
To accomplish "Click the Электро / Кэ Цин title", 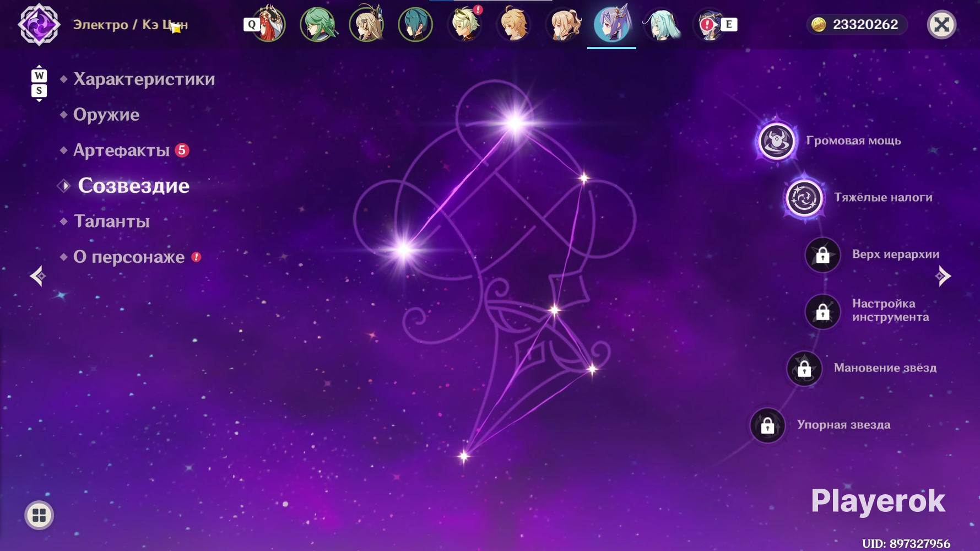I will pyautogui.click(x=131, y=25).
